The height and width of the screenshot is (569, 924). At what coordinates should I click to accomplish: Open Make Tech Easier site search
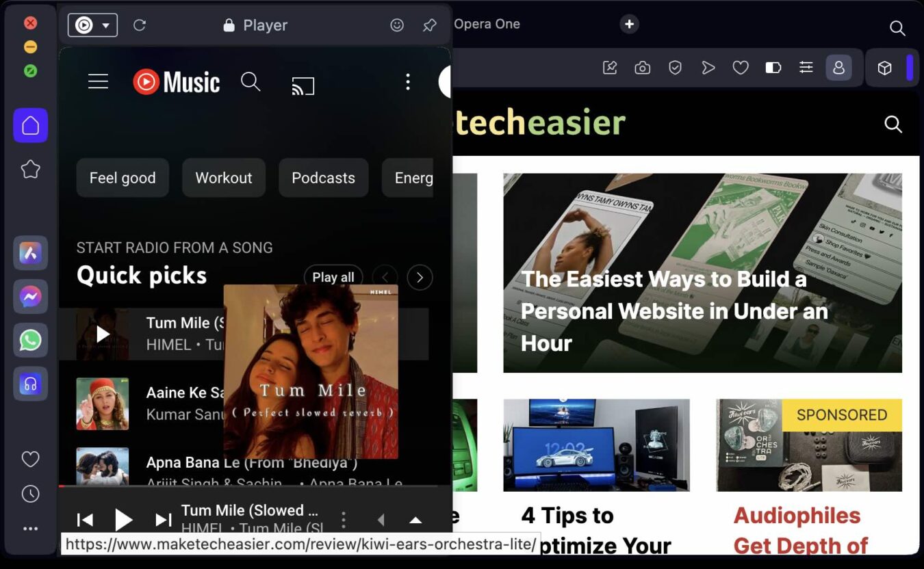point(893,124)
